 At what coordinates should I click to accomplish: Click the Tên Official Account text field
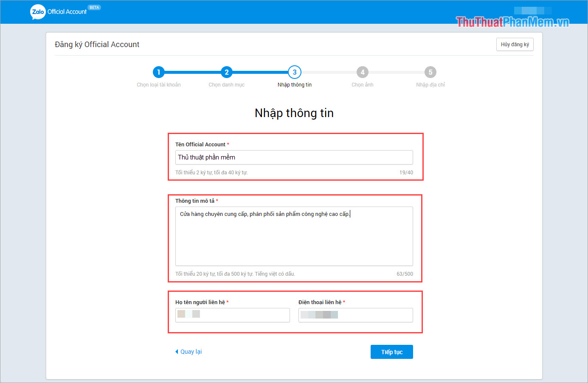(294, 157)
